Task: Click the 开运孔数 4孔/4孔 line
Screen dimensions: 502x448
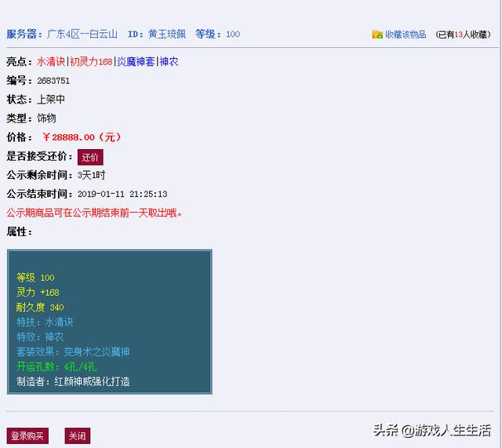Action: pos(56,366)
